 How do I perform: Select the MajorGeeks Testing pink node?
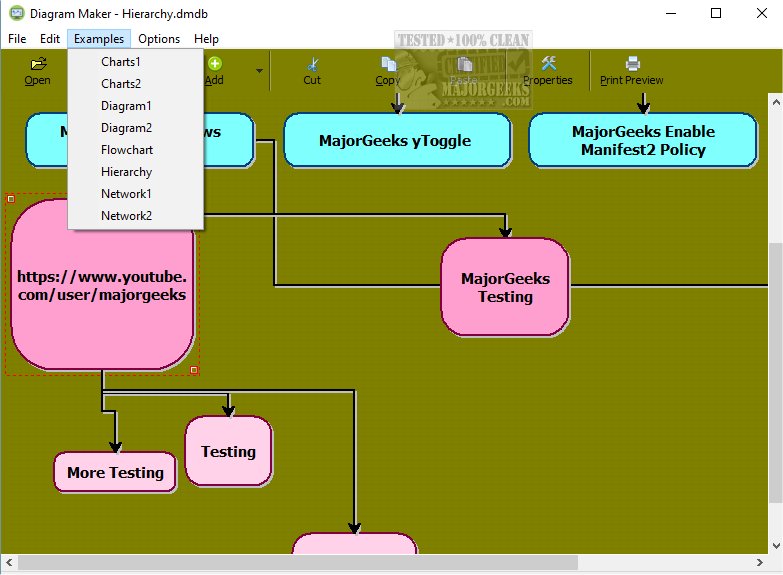coord(505,287)
